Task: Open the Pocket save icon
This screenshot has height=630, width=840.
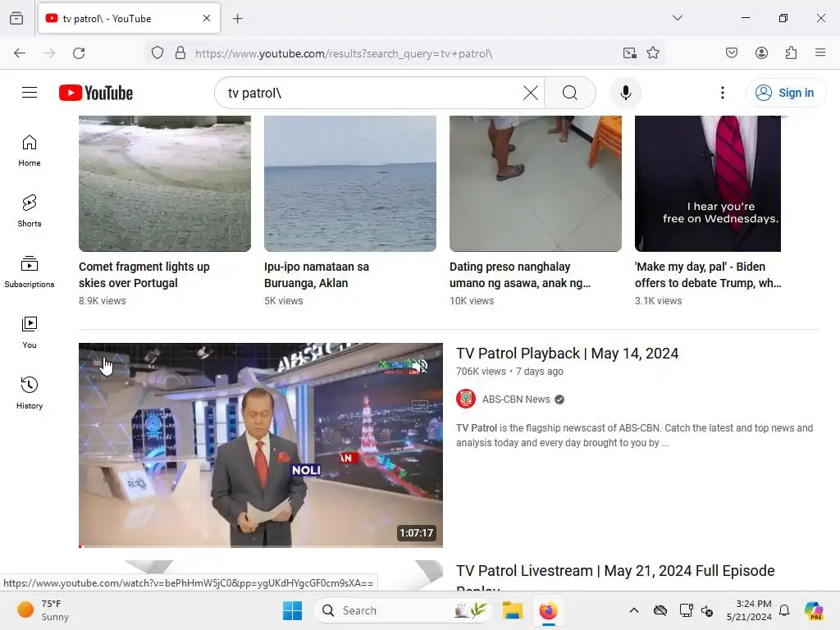Action: pyautogui.click(x=732, y=53)
